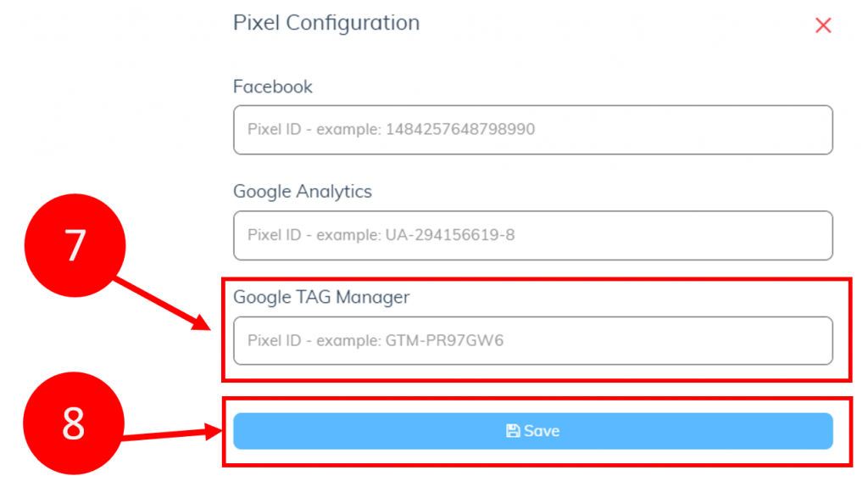Click the 1484257648798990 example placeholder text
The width and height of the screenshot is (868, 487).
point(460,129)
